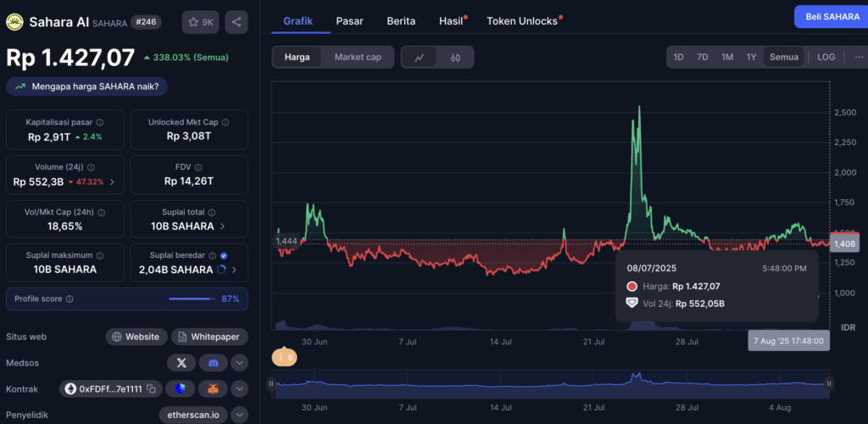Click the price peak on the chart
This screenshot has width=868, height=424.
tap(639, 106)
